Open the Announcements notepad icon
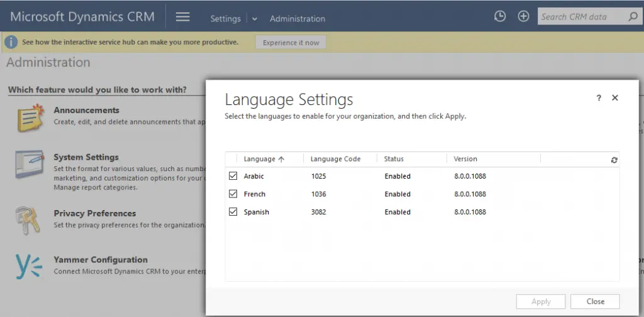644x317 pixels. [31, 118]
